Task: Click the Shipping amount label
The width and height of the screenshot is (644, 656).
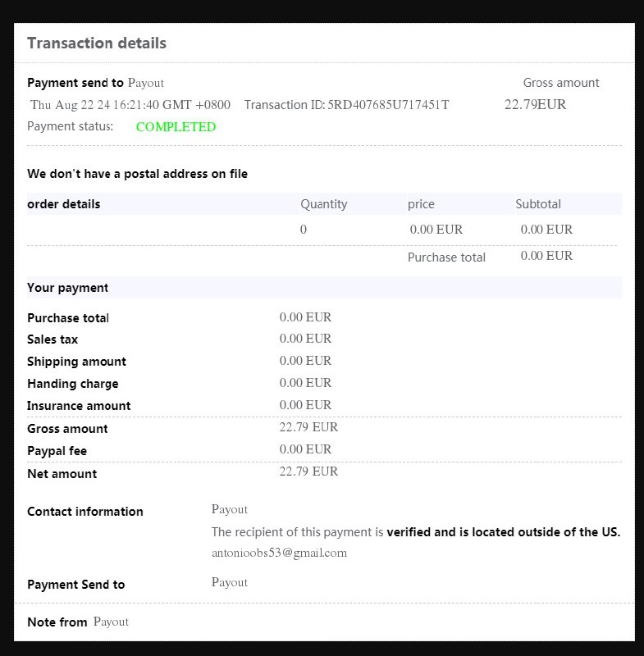Action: (76, 362)
